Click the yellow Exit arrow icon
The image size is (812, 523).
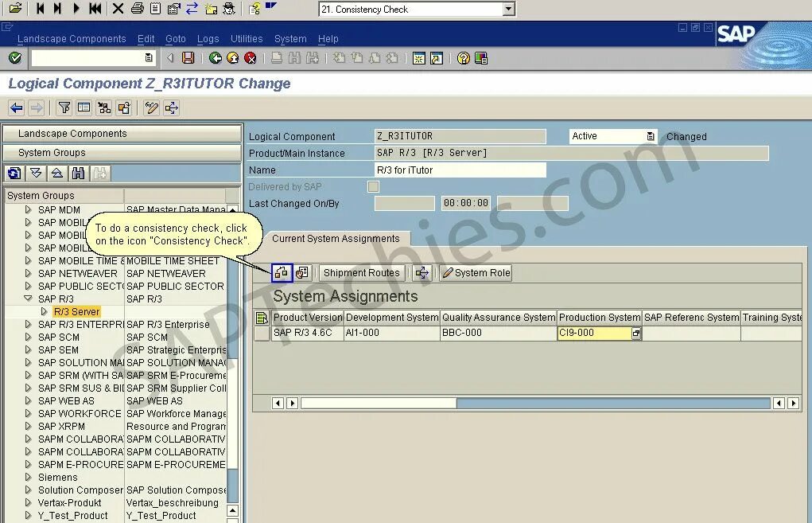click(x=233, y=58)
